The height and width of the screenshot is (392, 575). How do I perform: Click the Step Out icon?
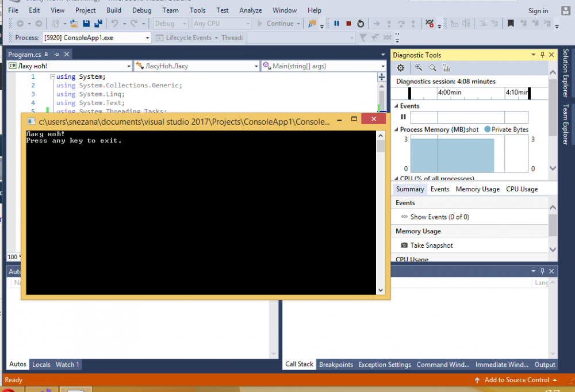coord(413,24)
